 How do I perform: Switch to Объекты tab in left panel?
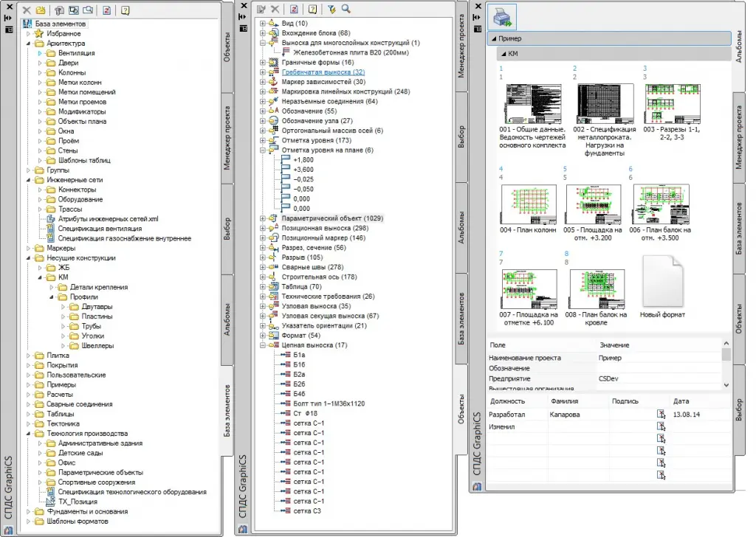pos(227,47)
